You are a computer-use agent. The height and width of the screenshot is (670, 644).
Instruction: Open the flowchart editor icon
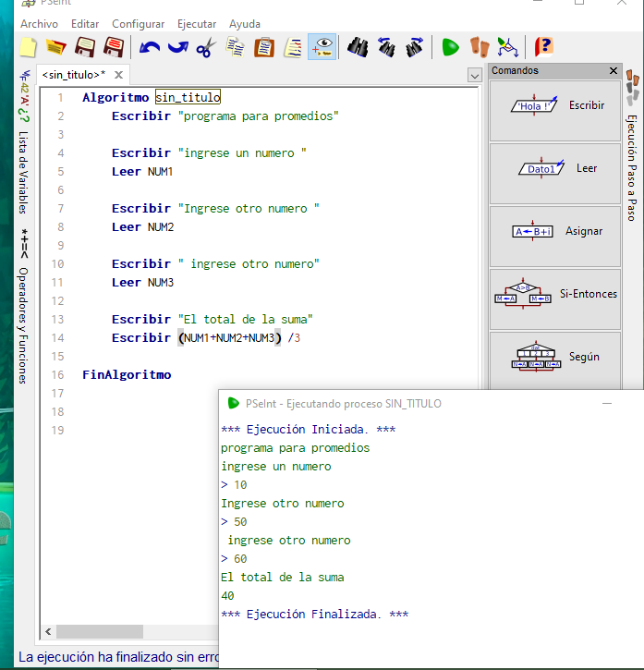click(x=507, y=47)
